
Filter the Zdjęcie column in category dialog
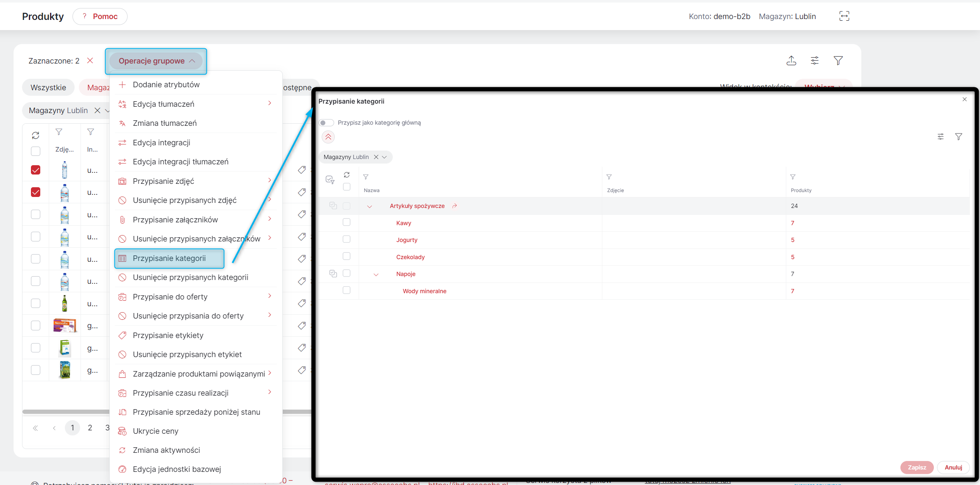(x=609, y=177)
